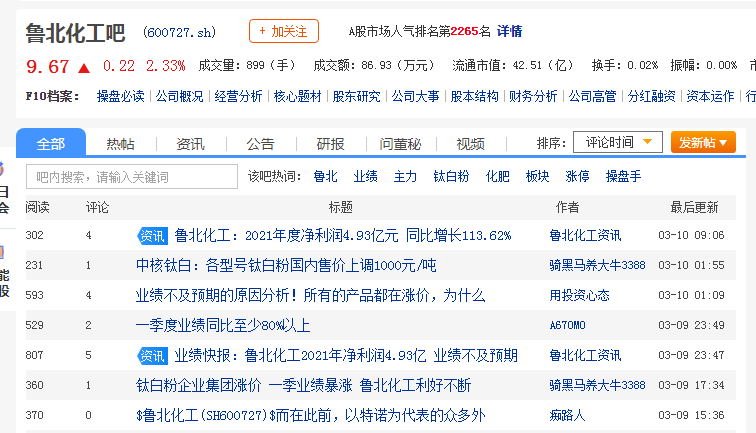Open the 问董秘 tab

click(x=400, y=144)
